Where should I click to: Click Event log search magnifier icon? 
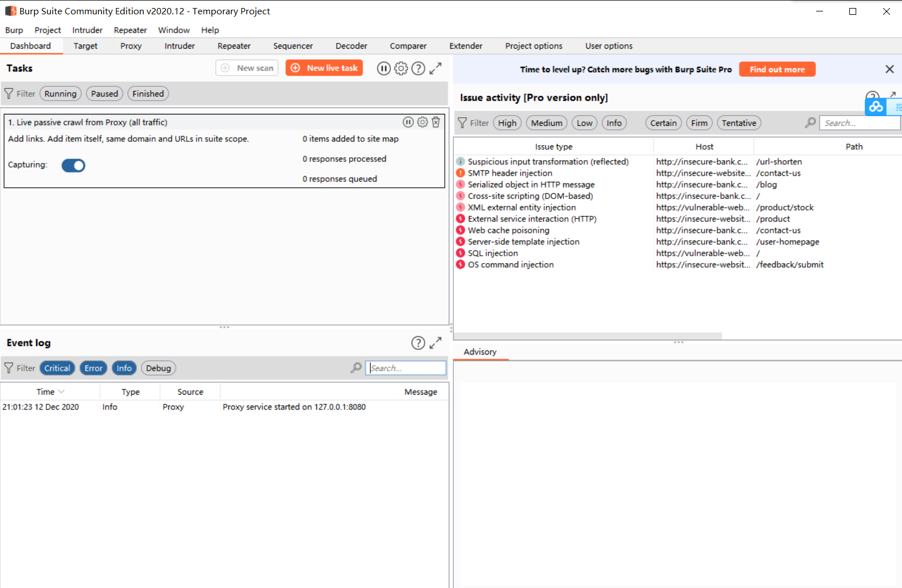[356, 368]
